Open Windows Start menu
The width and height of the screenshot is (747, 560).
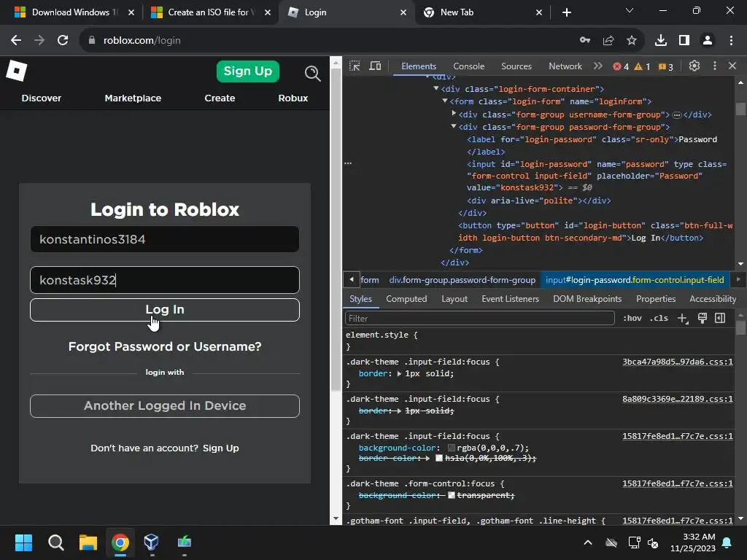click(x=24, y=542)
